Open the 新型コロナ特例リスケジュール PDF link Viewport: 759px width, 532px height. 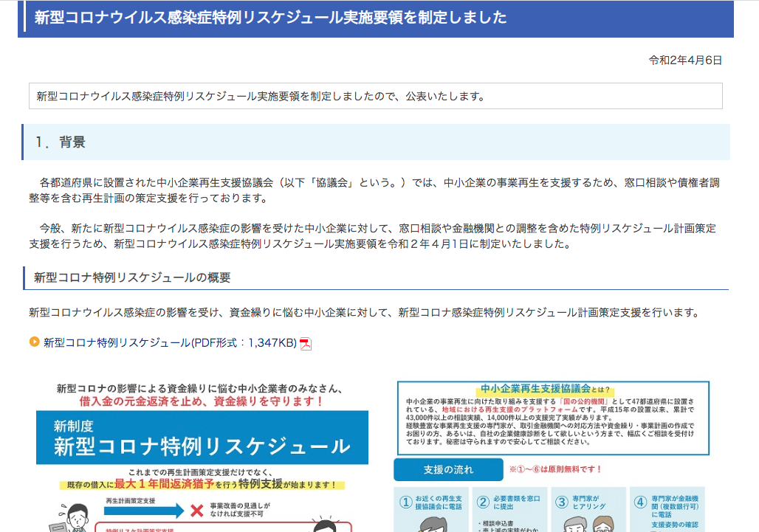click(x=170, y=343)
